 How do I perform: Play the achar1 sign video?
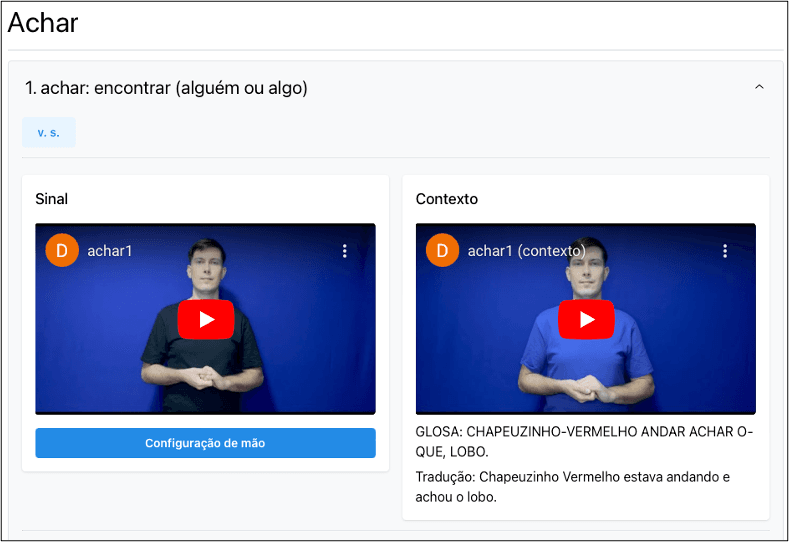click(x=205, y=320)
